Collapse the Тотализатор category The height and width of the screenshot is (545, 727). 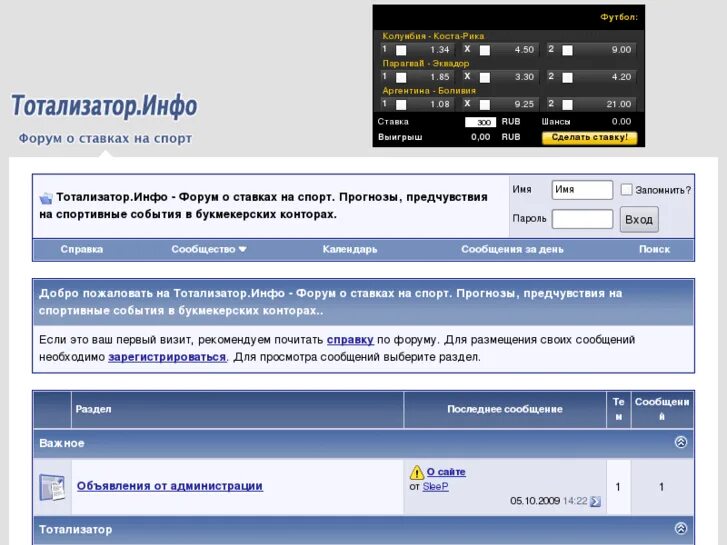point(681,528)
